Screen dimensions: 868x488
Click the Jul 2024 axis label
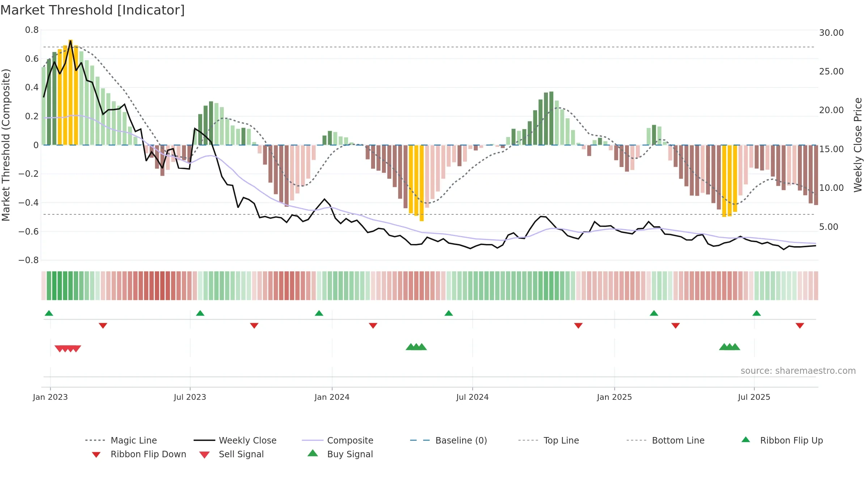pos(472,397)
